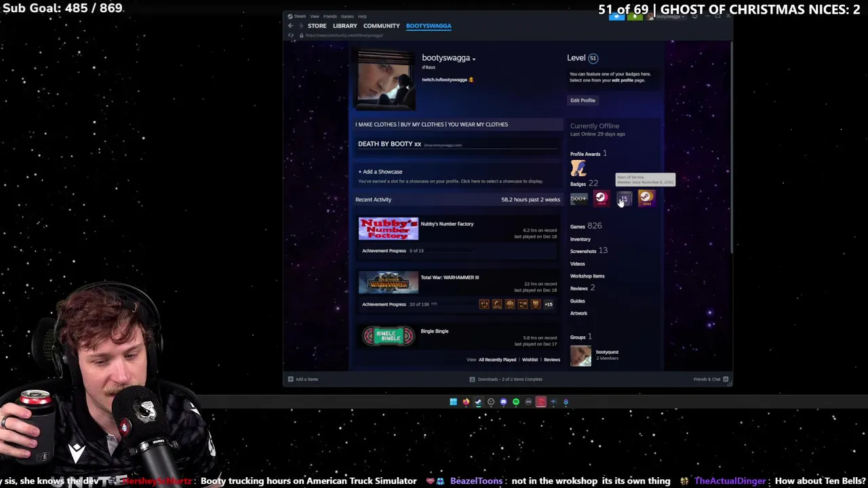Open the Artwork link

pos(579,313)
